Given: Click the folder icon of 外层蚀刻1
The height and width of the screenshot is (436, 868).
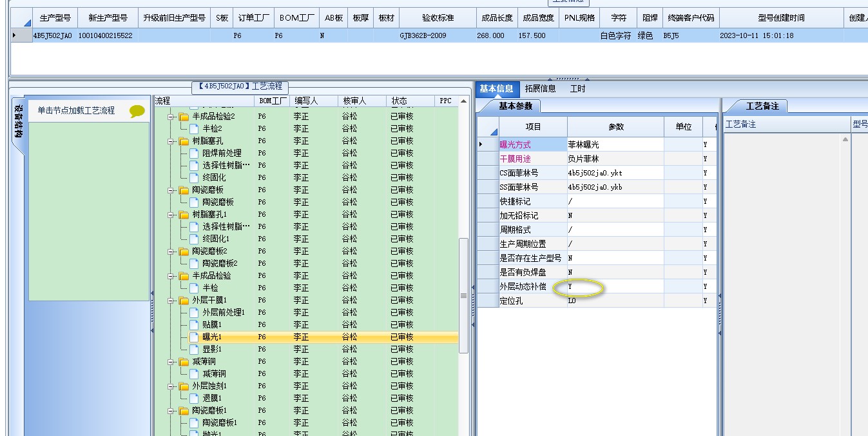Looking at the screenshot, I should tap(184, 386).
